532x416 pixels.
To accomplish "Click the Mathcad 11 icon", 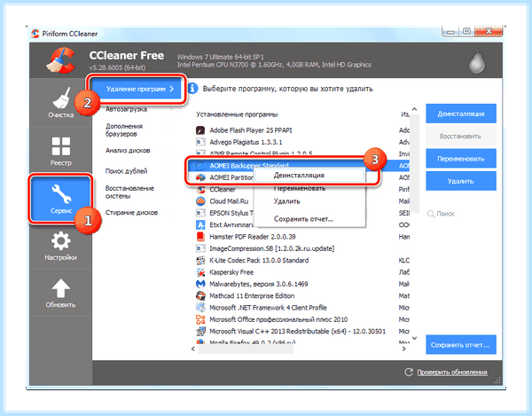I will [x=200, y=295].
